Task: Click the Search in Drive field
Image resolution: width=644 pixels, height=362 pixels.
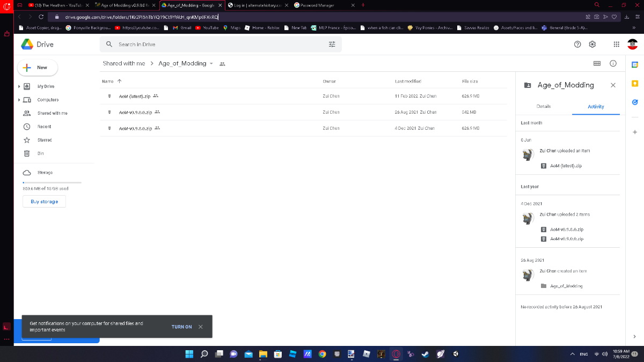Action: [x=221, y=45]
